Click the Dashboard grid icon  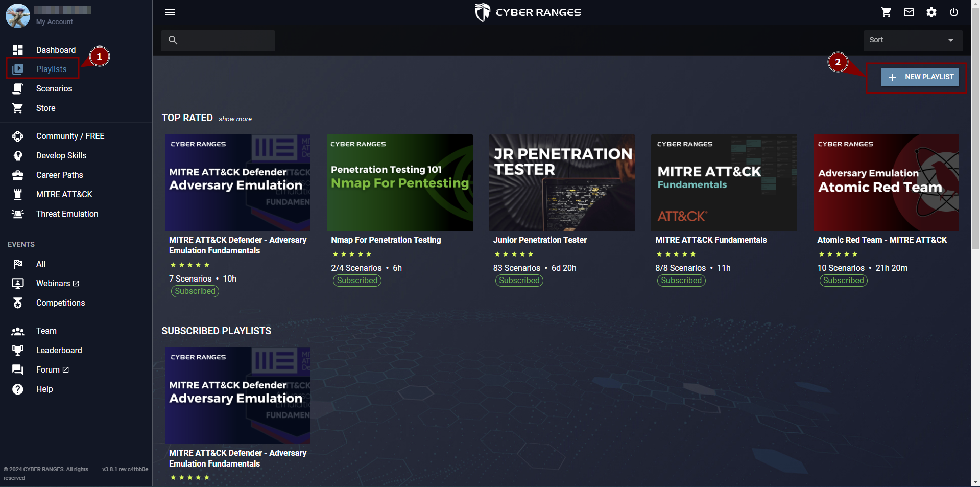pyautogui.click(x=18, y=50)
